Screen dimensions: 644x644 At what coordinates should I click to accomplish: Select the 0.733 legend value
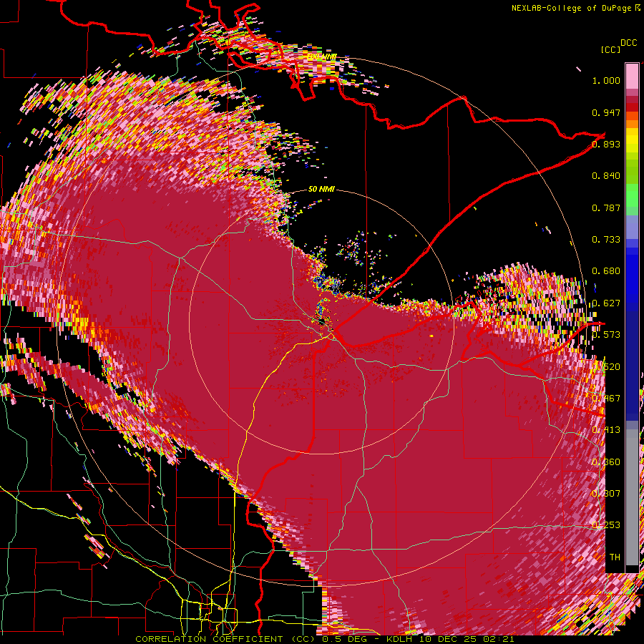tap(606, 240)
